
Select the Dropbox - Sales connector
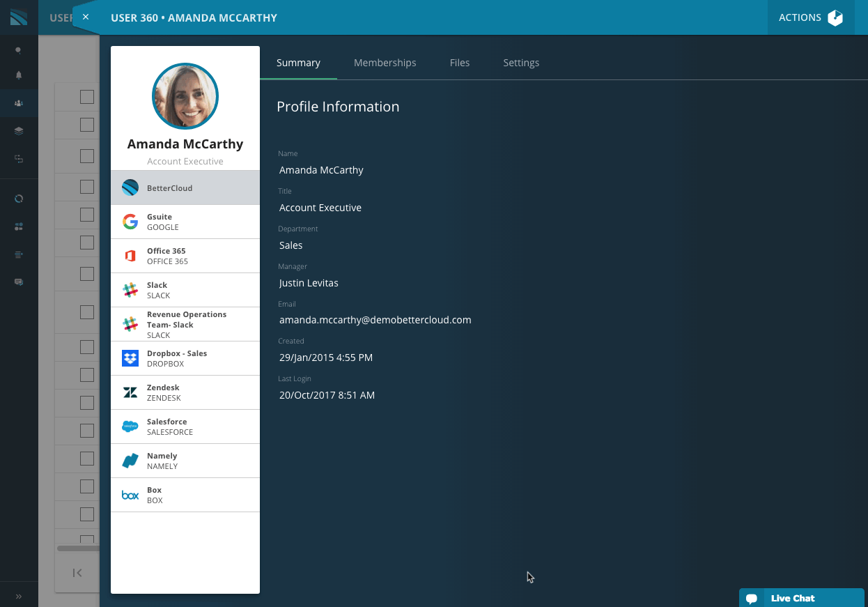pos(185,358)
